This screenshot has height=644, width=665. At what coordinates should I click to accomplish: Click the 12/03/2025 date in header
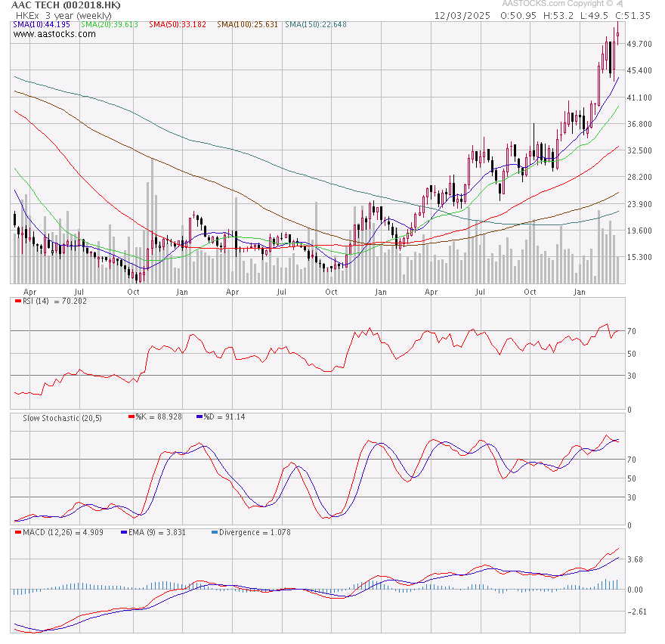462,15
